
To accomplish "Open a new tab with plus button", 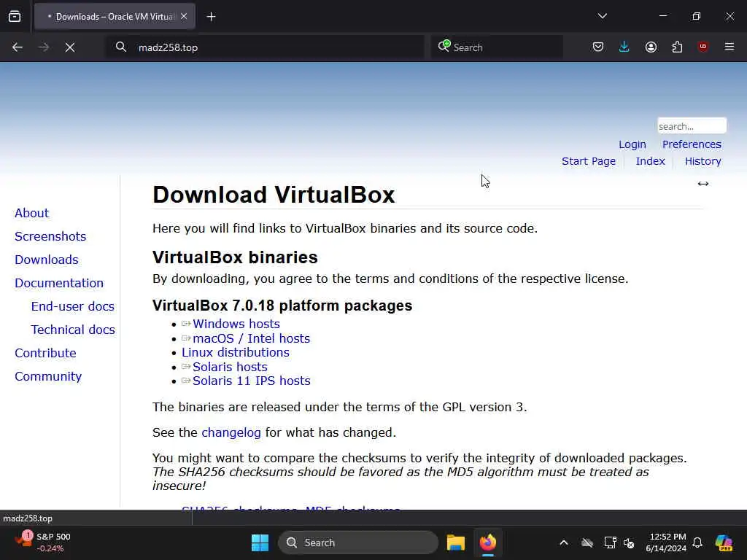I will click(211, 17).
